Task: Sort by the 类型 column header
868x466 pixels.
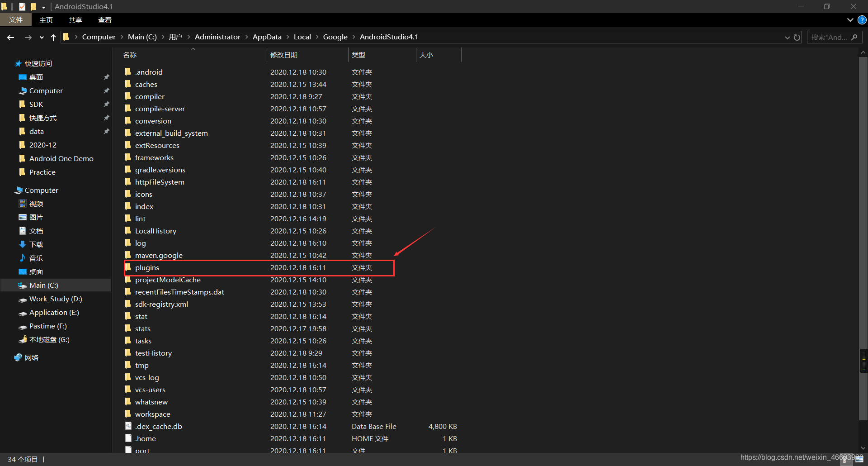Action: click(x=359, y=55)
